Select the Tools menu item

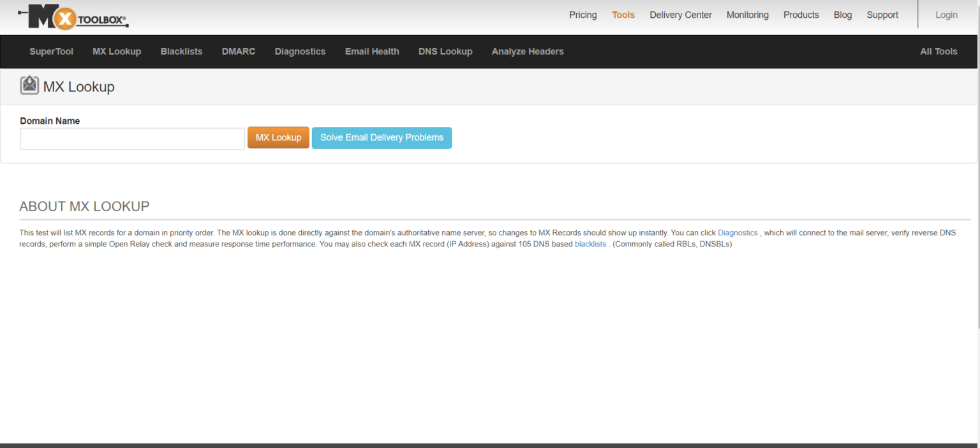623,15
